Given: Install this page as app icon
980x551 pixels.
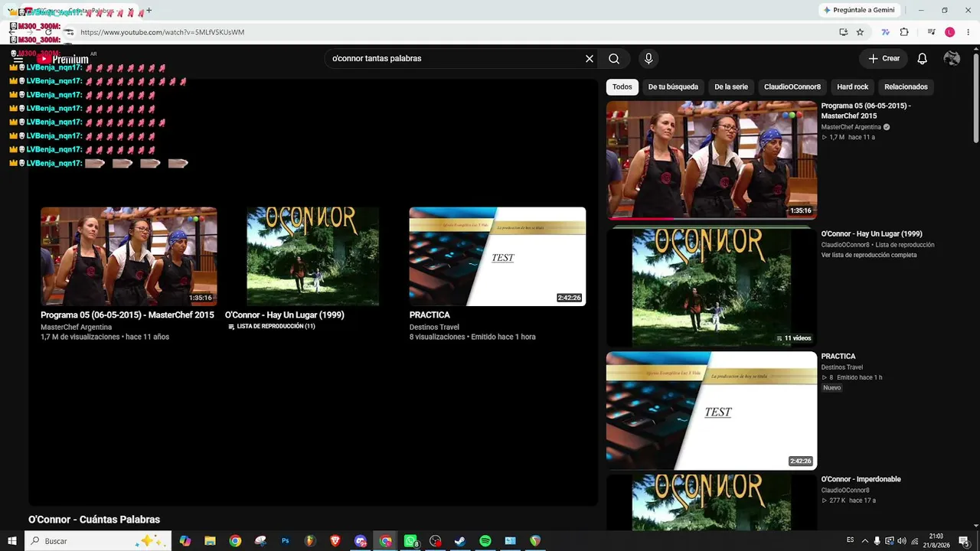Looking at the screenshot, I should 843,32.
